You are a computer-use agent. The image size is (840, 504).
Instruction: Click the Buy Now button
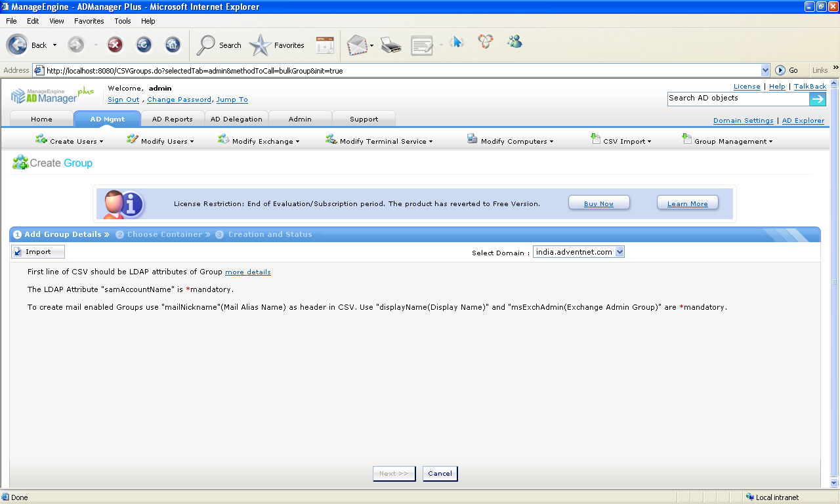point(598,203)
